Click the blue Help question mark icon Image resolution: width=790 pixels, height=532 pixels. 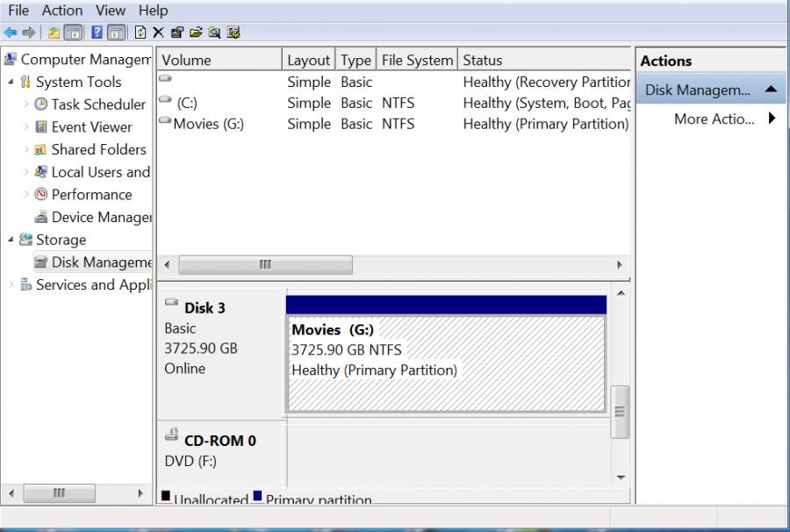point(97,32)
